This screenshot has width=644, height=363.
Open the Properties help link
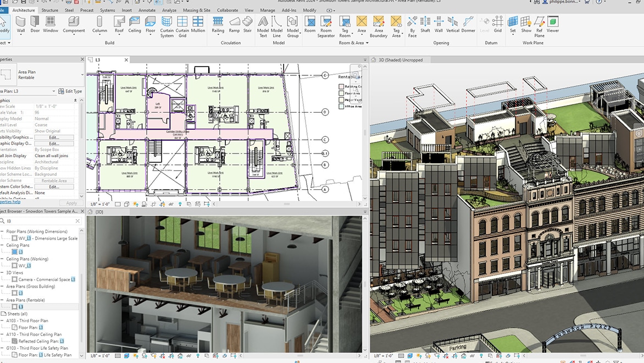(x=10, y=202)
